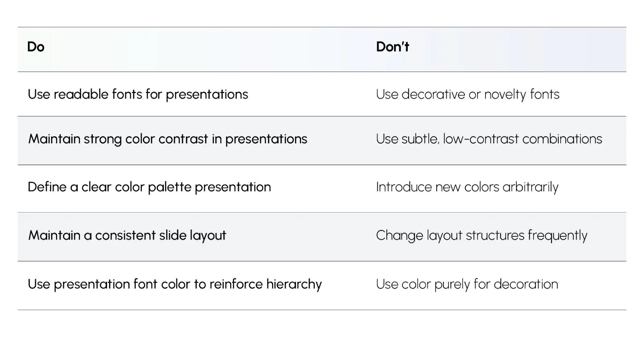Select "Use color purely for decoration" cell
This screenshot has width=644, height=337.
point(467,284)
